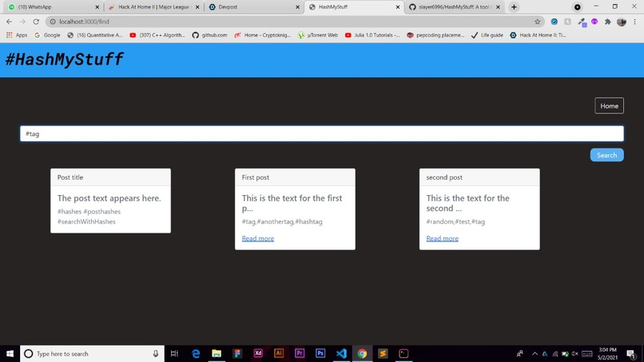Open the terminal app from the taskbar
Viewport: 644px width, 362px height.
tap(403, 353)
